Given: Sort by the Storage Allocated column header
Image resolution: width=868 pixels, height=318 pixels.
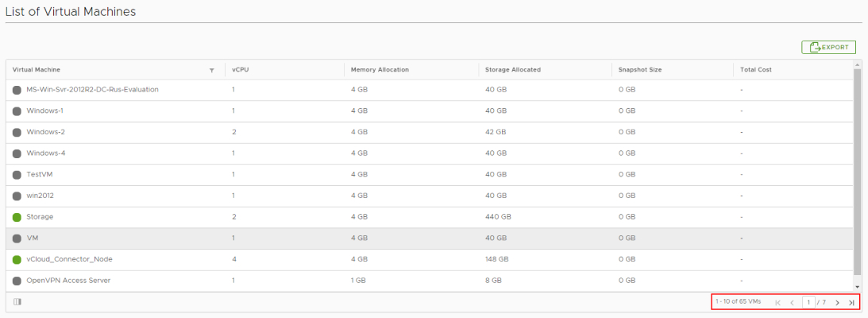Looking at the screenshot, I should pyautogui.click(x=512, y=70).
